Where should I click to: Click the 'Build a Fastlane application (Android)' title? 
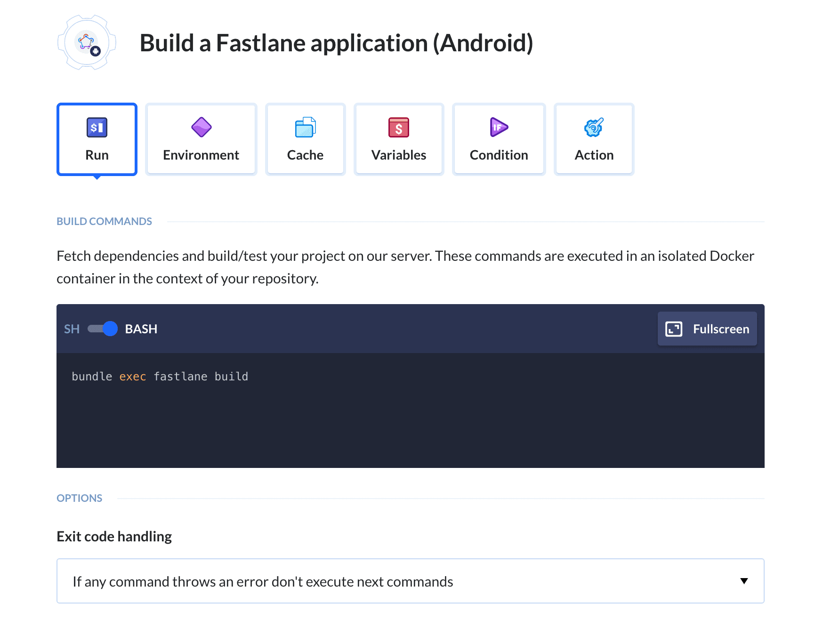[337, 43]
